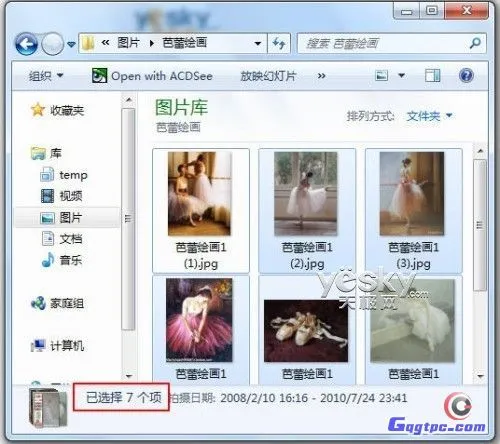Open the 音乐 library
Image resolution: width=500 pixels, height=444 pixels.
pos(71,260)
